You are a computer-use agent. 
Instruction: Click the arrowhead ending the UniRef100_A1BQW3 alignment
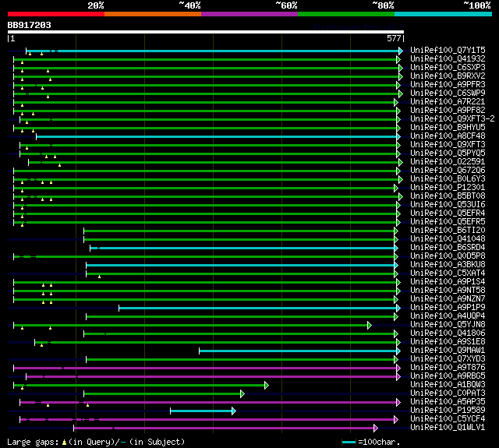point(267,386)
